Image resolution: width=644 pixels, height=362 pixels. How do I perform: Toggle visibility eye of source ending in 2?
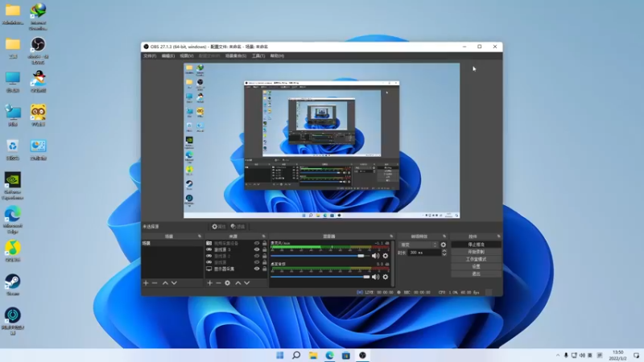click(257, 256)
